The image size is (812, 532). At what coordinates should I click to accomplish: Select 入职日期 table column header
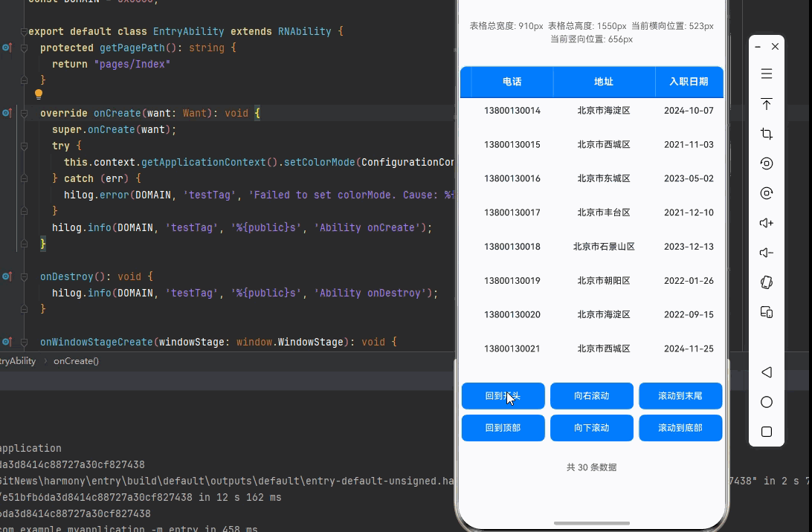click(689, 82)
